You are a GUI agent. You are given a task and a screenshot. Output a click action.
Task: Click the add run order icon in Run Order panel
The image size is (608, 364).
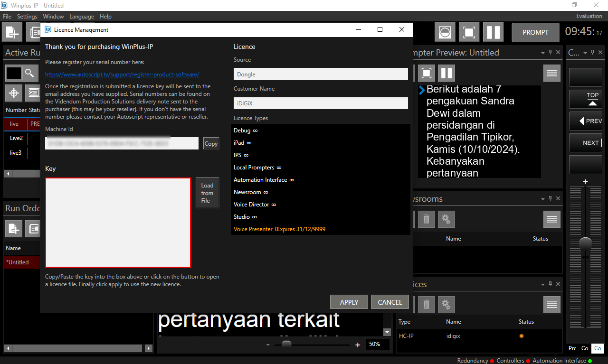[x=14, y=229]
